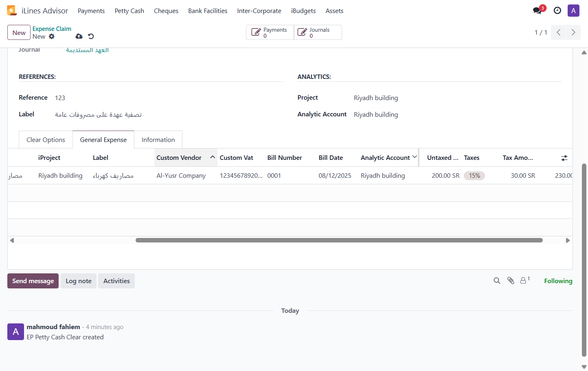Switch to Clear Options tab
Screen dimensions: 588x371
click(x=46, y=140)
